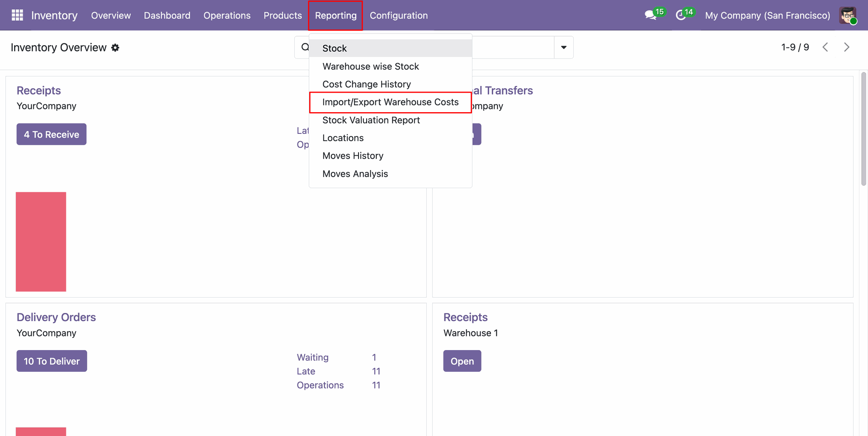Image resolution: width=868 pixels, height=436 pixels.
Task: Open the Overview menu
Action: [111, 15]
